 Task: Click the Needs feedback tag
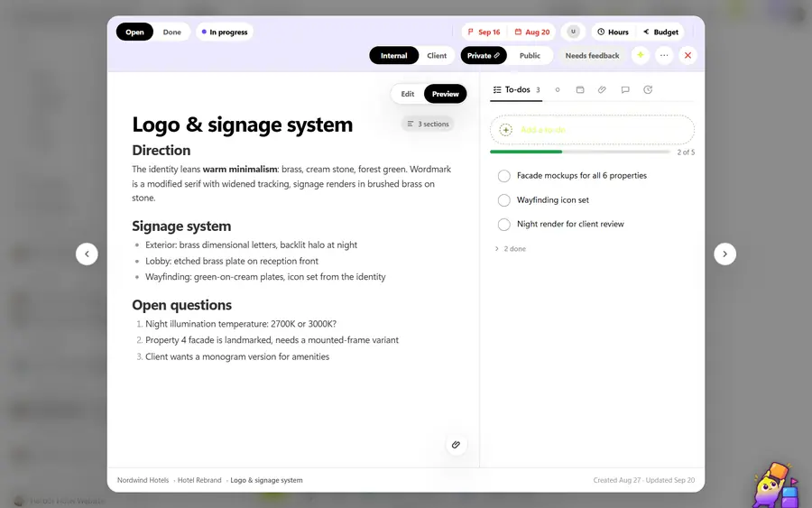(592, 55)
